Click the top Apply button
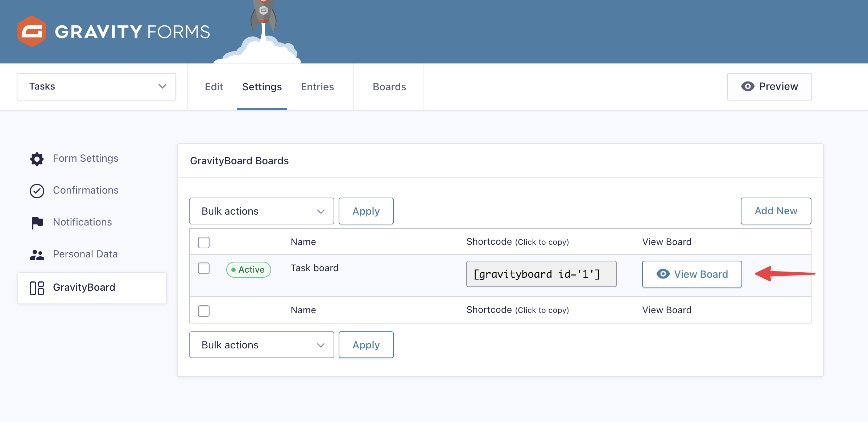 pos(366,211)
